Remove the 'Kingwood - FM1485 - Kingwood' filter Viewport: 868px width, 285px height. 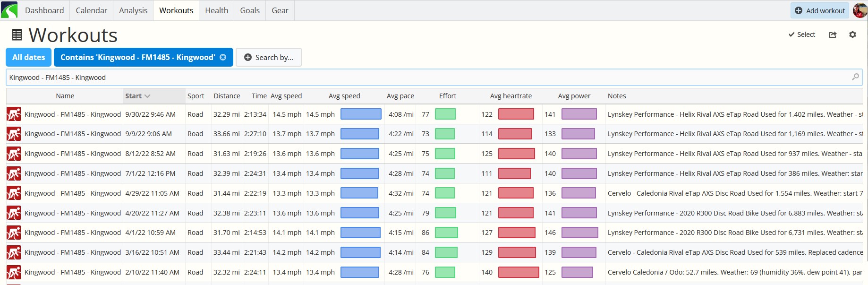point(223,57)
